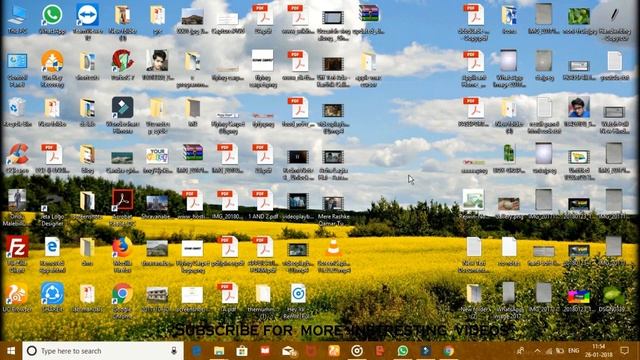Open the clock and date flyout
Screen dimensions: 640x360
pyautogui.click(x=599, y=351)
